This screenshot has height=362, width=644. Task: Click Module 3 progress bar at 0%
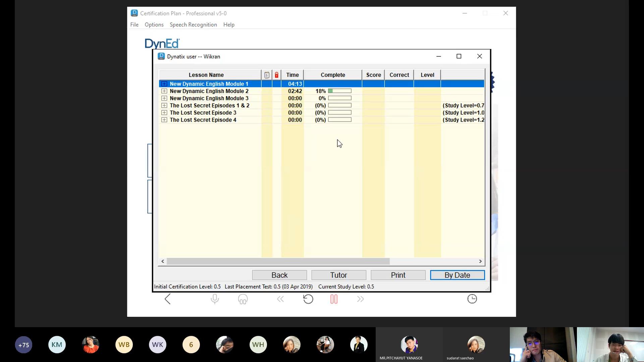(x=340, y=98)
